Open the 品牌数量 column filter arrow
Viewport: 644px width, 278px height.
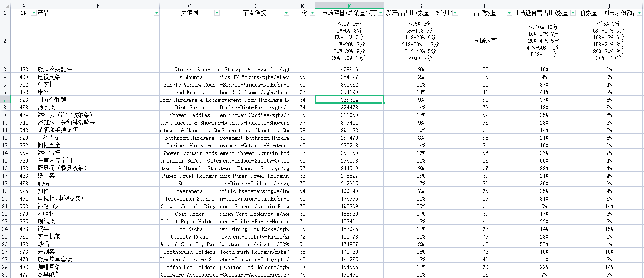click(509, 13)
